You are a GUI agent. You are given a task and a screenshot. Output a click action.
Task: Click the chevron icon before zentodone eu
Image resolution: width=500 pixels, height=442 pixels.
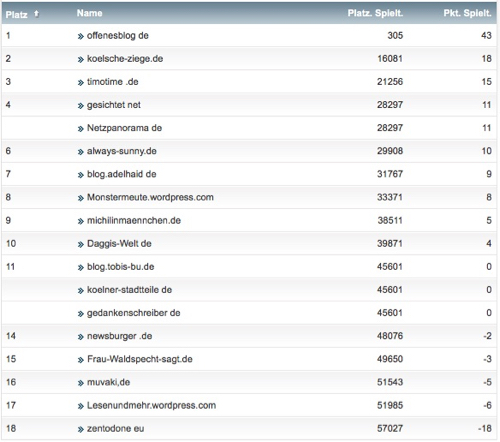pyautogui.click(x=80, y=429)
